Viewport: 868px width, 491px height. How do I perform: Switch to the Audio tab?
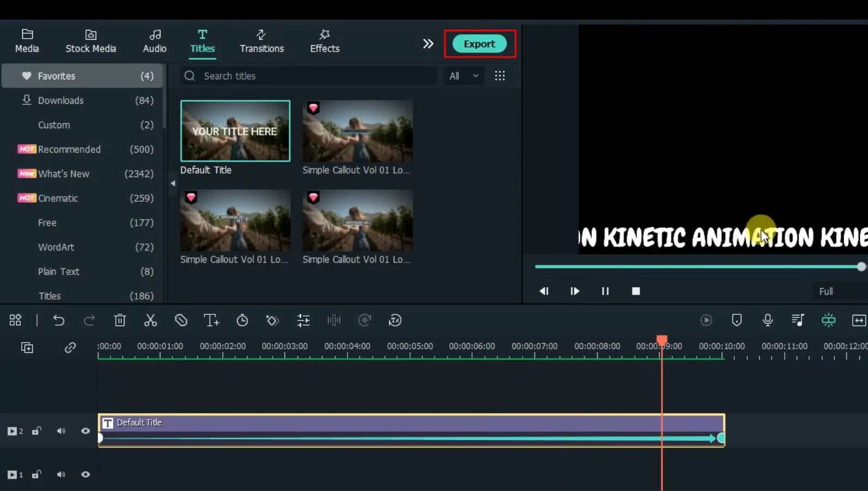pos(154,41)
